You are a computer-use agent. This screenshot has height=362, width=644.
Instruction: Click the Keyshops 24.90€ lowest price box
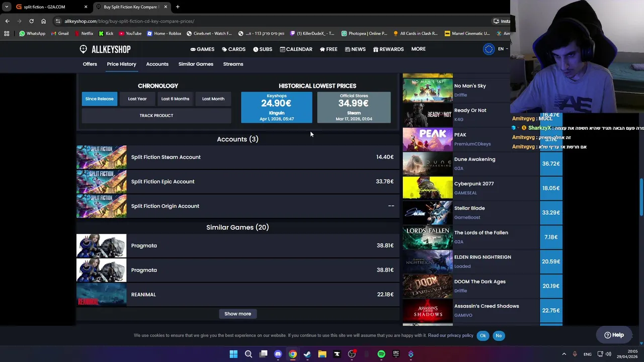click(x=277, y=107)
